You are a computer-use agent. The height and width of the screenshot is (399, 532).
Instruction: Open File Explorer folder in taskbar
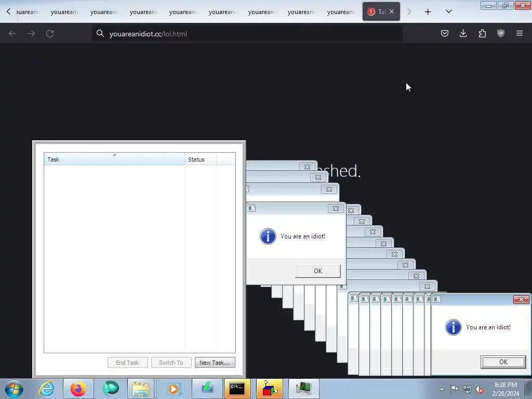point(141,389)
